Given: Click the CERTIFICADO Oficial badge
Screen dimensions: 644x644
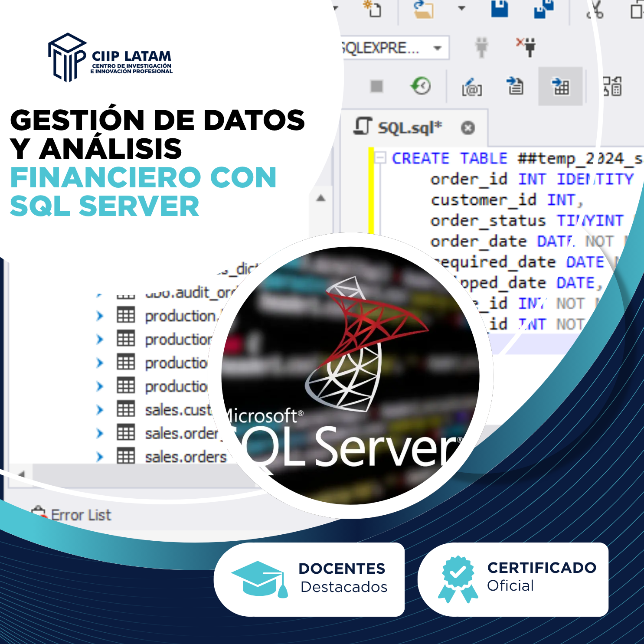Looking at the screenshot, I should (x=513, y=579).
